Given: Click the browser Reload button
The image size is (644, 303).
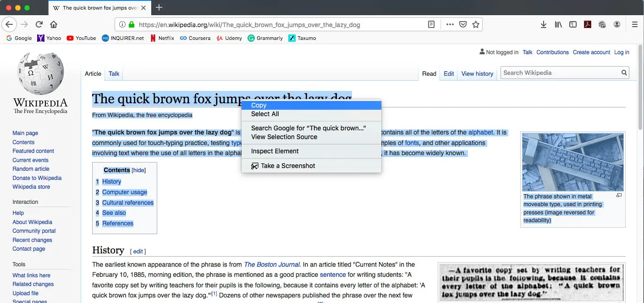Looking at the screenshot, I should tap(39, 25).
